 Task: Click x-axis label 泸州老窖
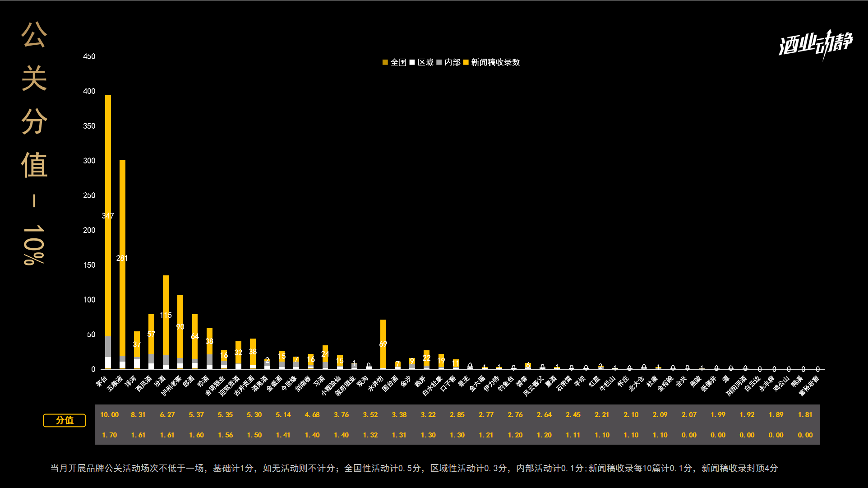click(171, 386)
